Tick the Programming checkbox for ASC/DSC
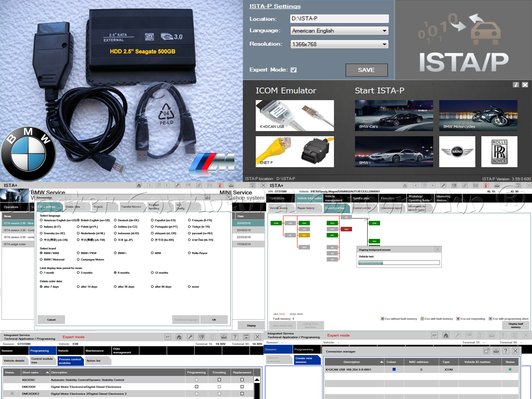 tap(196, 380)
